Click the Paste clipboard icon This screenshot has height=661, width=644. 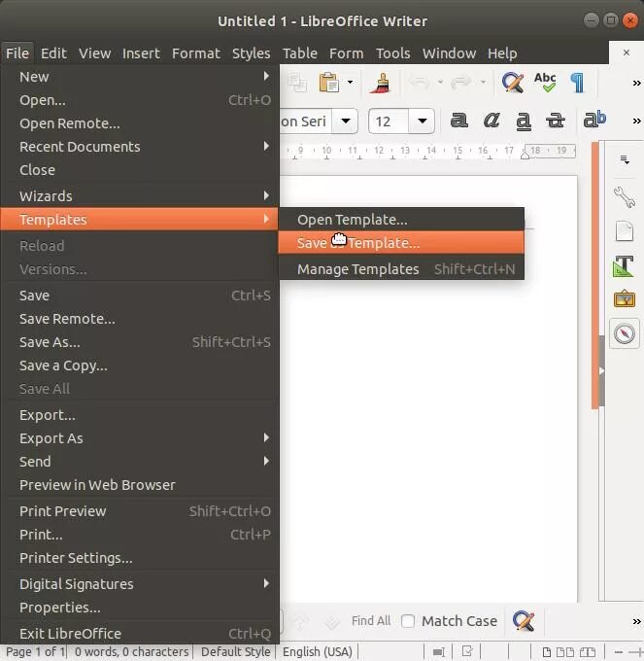(329, 83)
